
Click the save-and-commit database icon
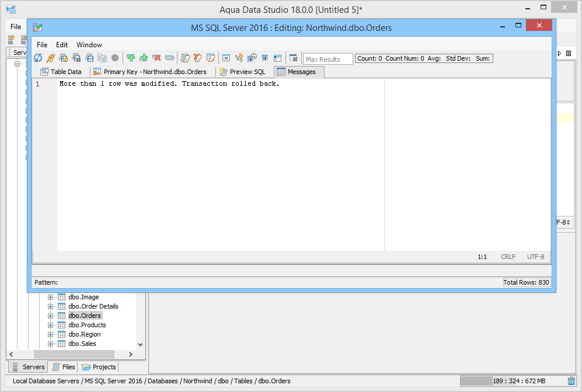tap(64, 58)
